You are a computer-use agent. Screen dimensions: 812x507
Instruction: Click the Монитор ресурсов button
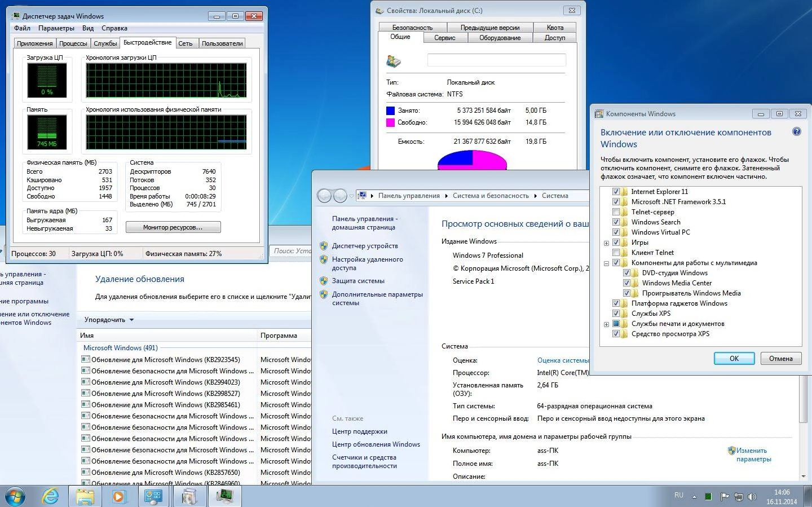pos(173,227)
